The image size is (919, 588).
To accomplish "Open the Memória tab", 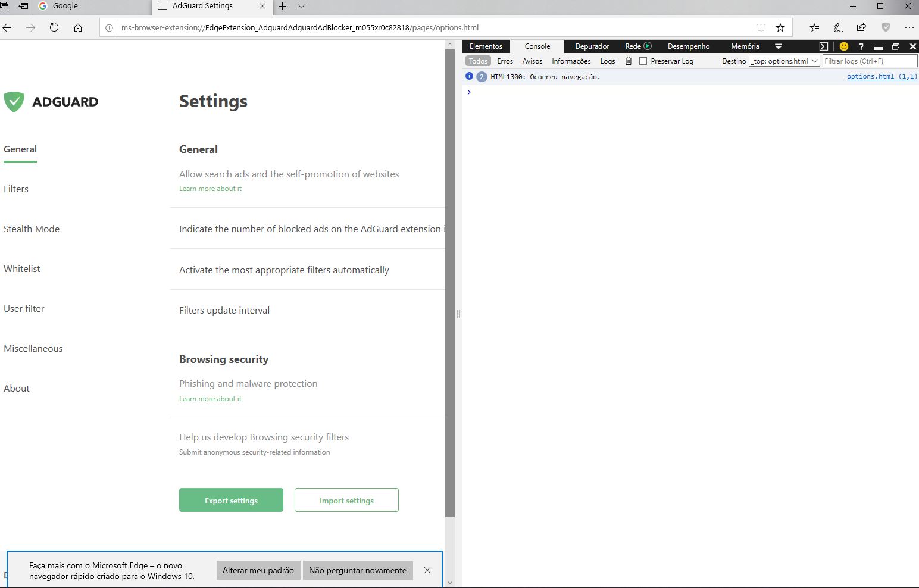I will point(745,46).
